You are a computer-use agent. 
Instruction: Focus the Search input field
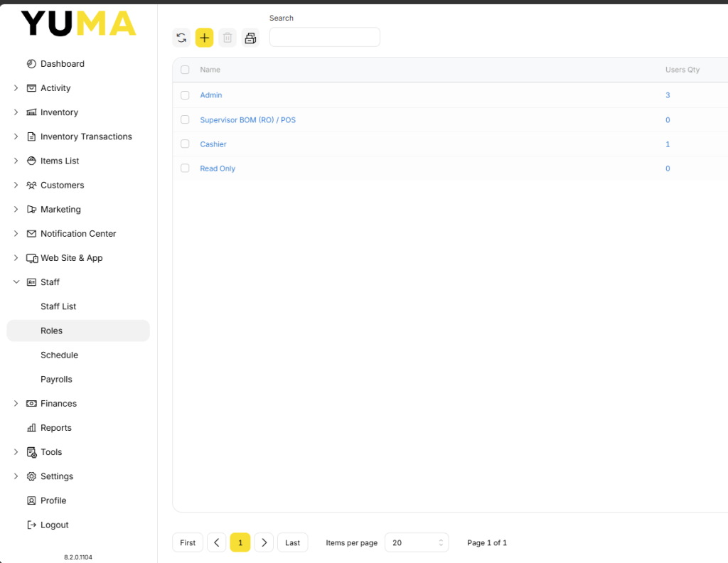[x=324, y=37]
